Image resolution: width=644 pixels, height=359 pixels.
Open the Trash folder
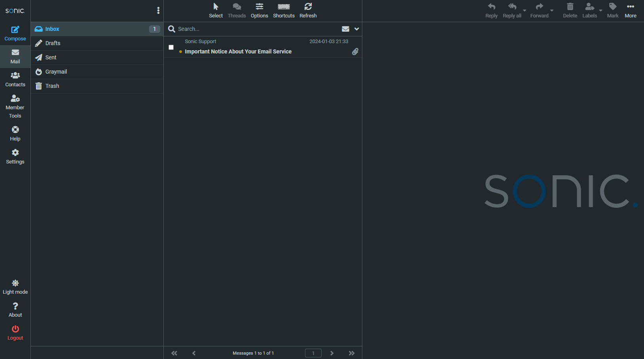click(97, 86)
